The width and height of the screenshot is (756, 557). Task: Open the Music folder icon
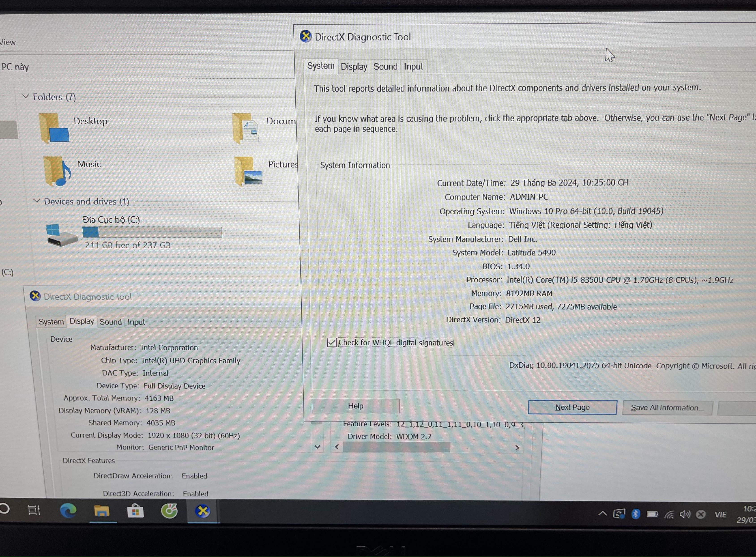click(x=57, y=171)
